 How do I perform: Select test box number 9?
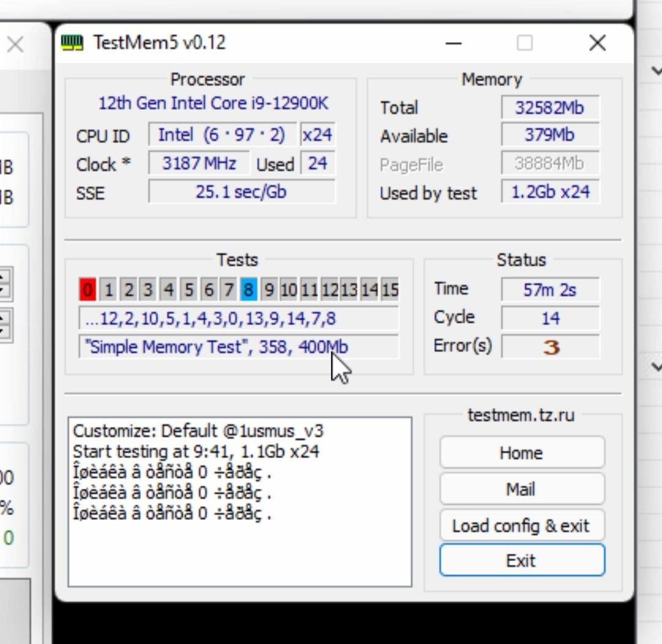point(269,289)
